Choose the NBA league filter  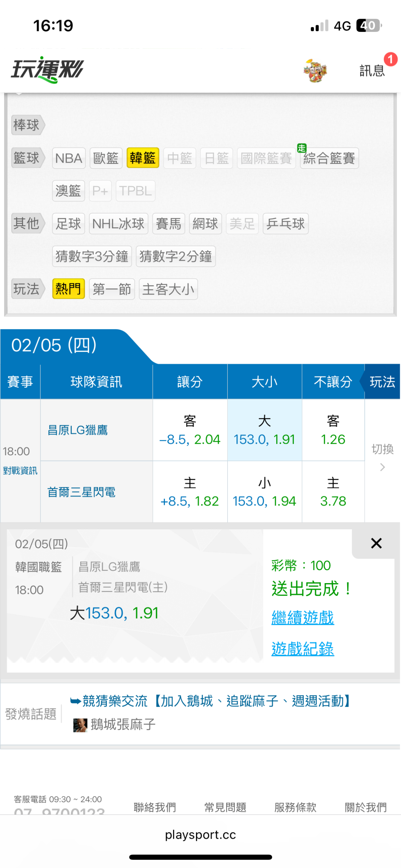tap(69, 158)
